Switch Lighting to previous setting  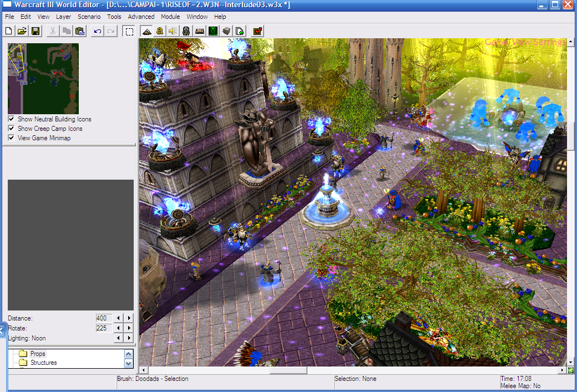point(119,338)
